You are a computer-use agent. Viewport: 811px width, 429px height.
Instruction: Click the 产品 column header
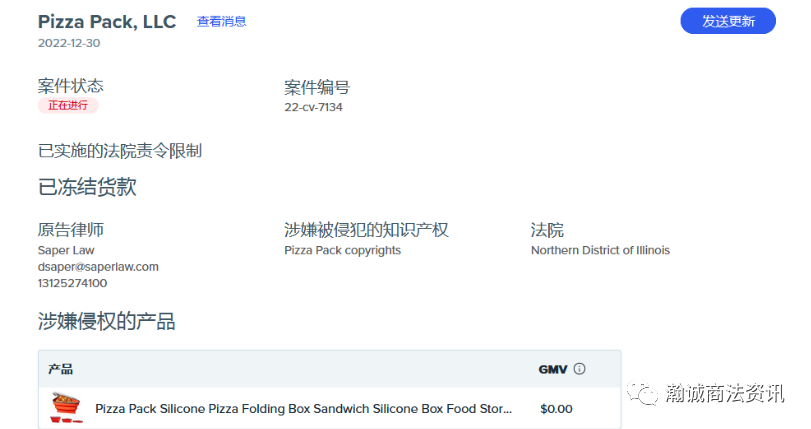(61, 369)
